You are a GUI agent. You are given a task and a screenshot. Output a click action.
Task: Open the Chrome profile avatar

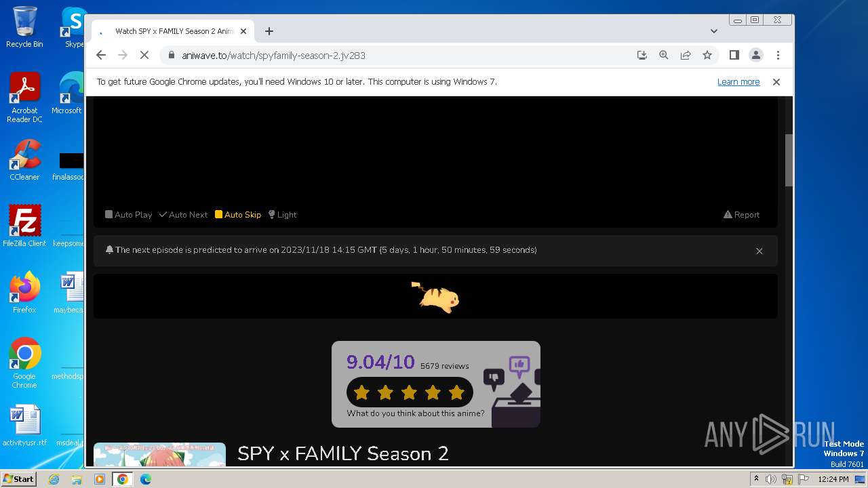[x=756, y=56]
